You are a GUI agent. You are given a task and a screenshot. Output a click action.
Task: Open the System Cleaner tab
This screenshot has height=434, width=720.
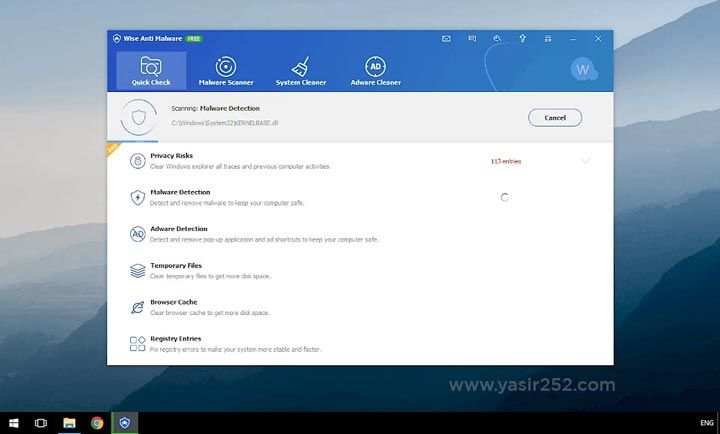tap(301, 71)
